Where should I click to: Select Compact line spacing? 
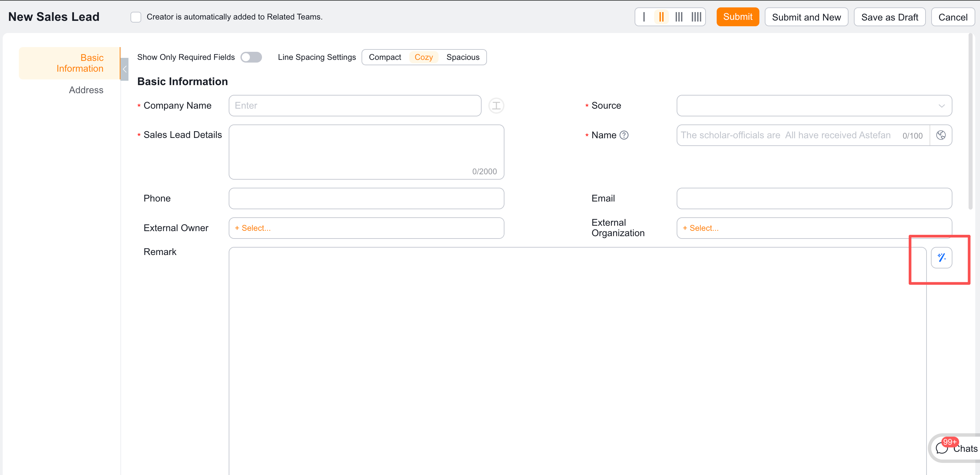pos(385,57)
